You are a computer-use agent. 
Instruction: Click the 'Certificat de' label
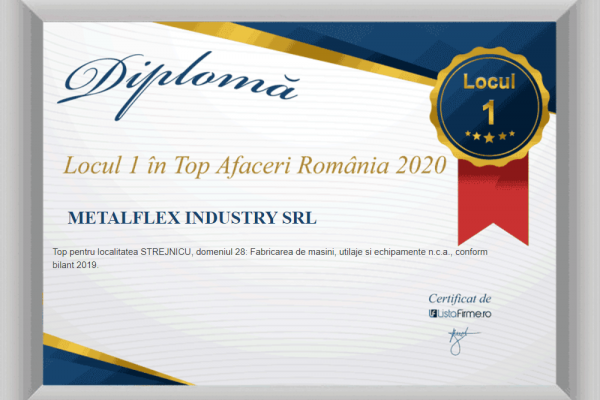coord(459,298)
